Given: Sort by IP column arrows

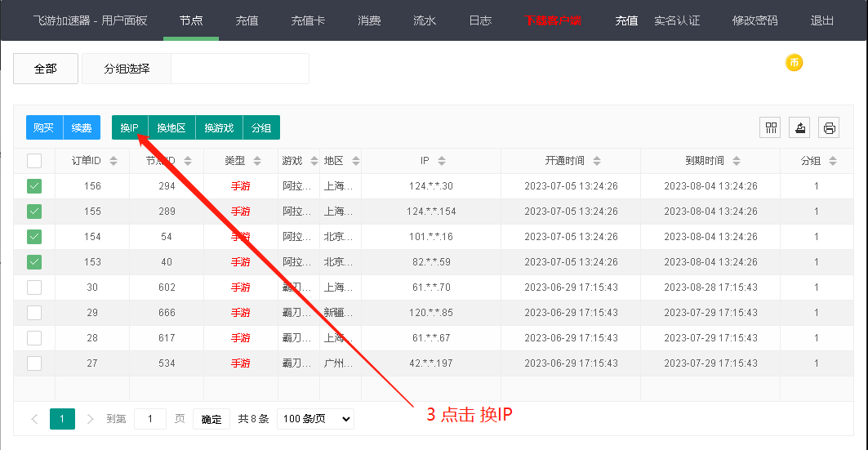Looking at the screenshot, I should (x=442, y=161).
